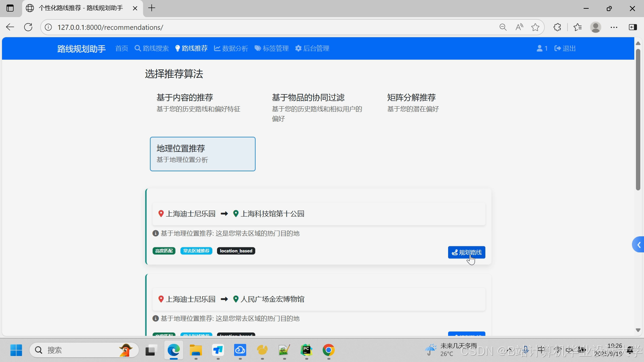Open the PyCharm icon in taskbar
The image size is (644, 362).
coord(306,350)
